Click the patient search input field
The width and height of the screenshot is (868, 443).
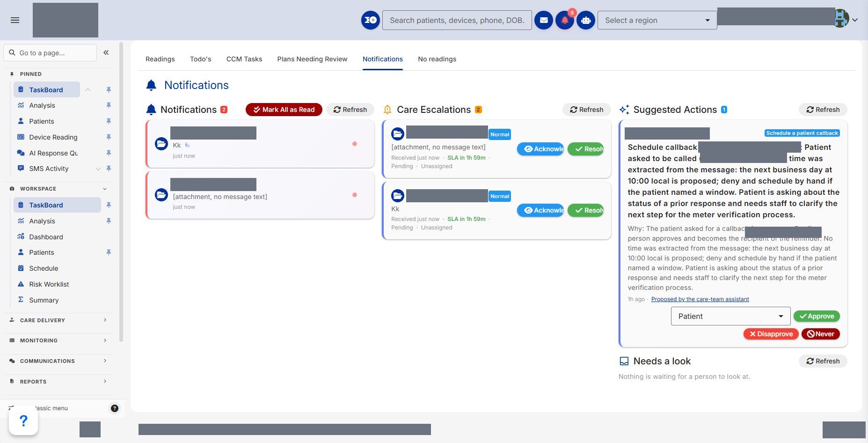[457, 20]
